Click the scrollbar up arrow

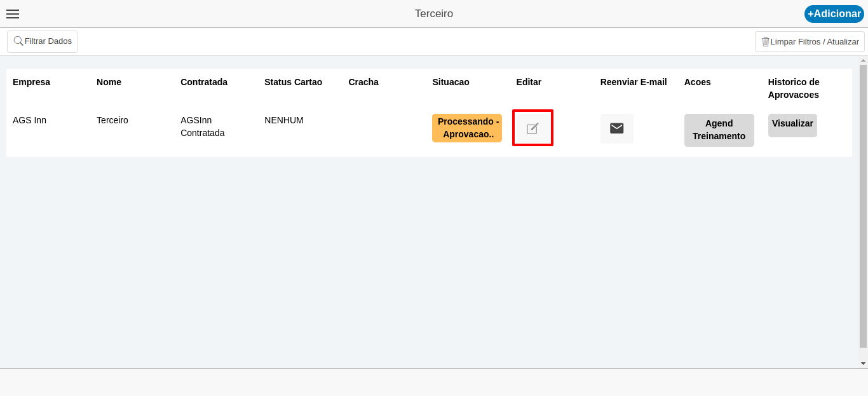(863, 60)
